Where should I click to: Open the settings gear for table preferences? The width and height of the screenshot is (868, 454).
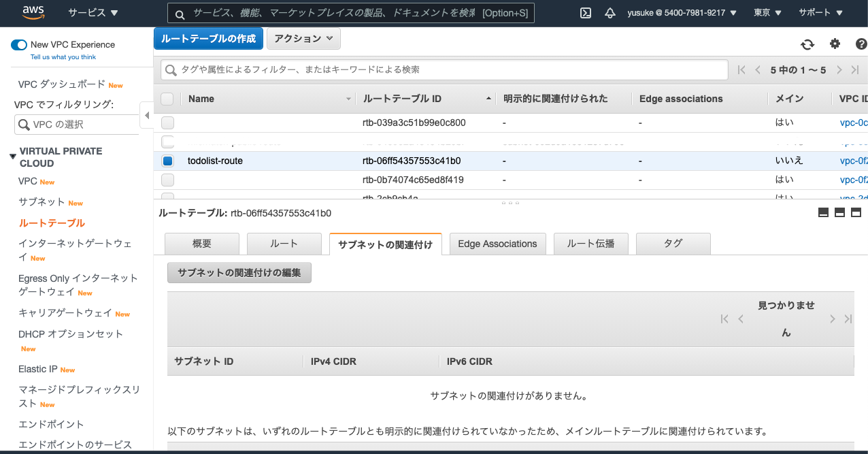point(835,44)
